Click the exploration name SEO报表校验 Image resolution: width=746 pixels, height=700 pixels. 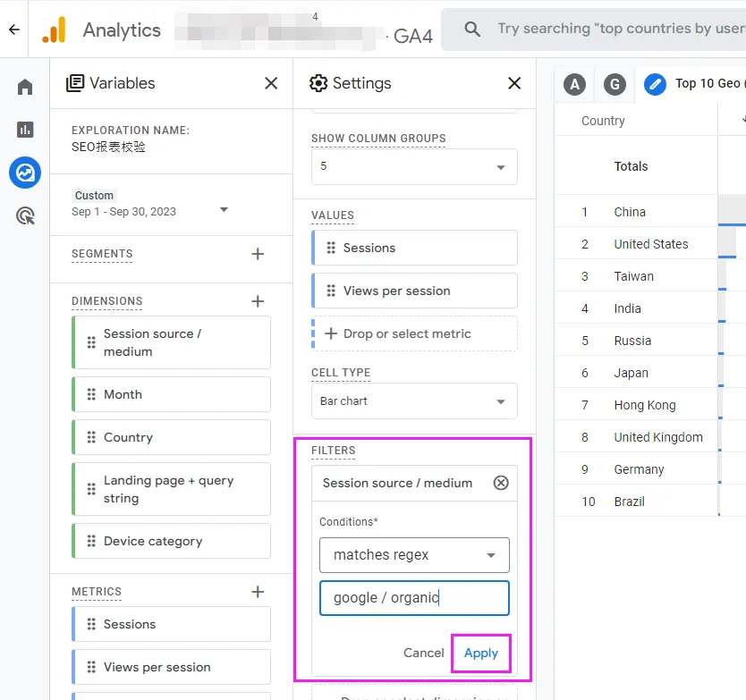tap(108, 147)
